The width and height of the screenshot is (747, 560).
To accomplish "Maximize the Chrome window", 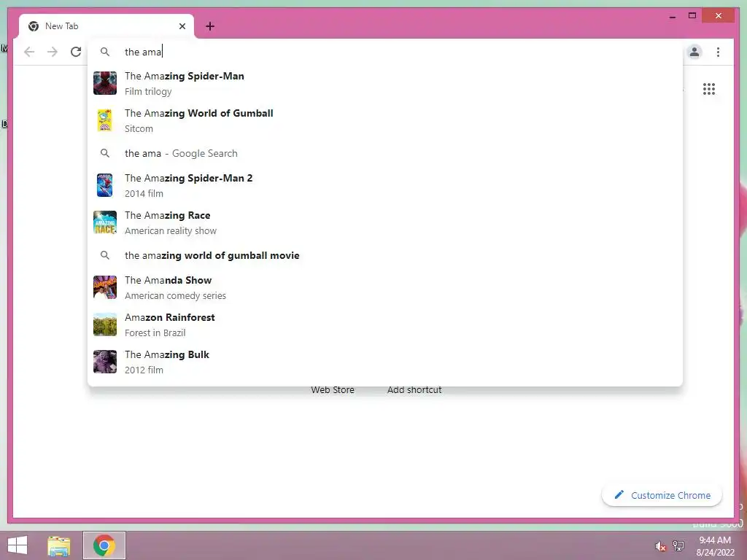I will 692,16.
